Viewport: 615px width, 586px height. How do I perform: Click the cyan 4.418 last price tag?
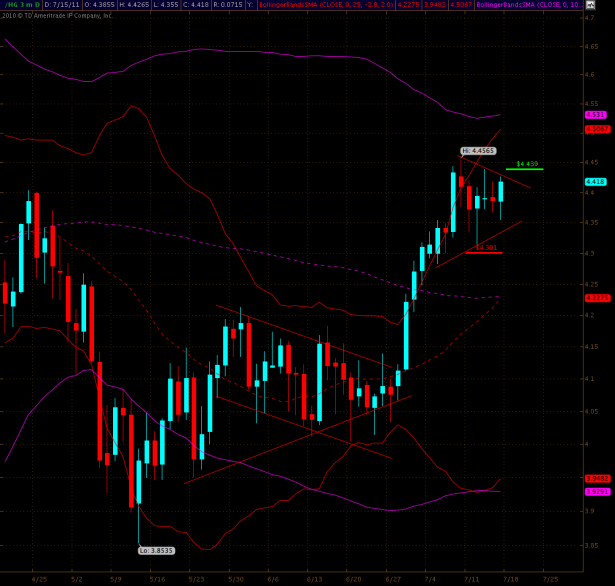596,181
